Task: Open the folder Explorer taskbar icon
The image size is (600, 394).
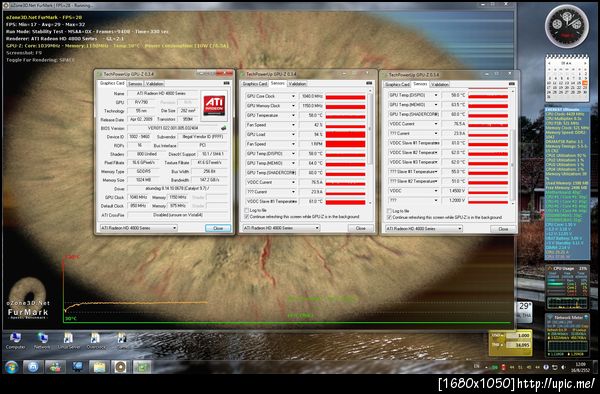Action: click(99, 367)
